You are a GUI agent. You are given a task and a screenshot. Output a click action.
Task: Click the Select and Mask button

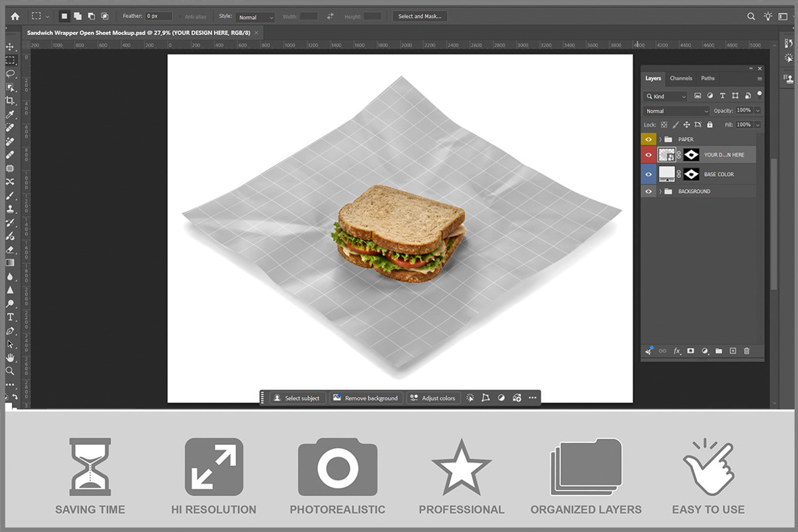pos(420,17)
